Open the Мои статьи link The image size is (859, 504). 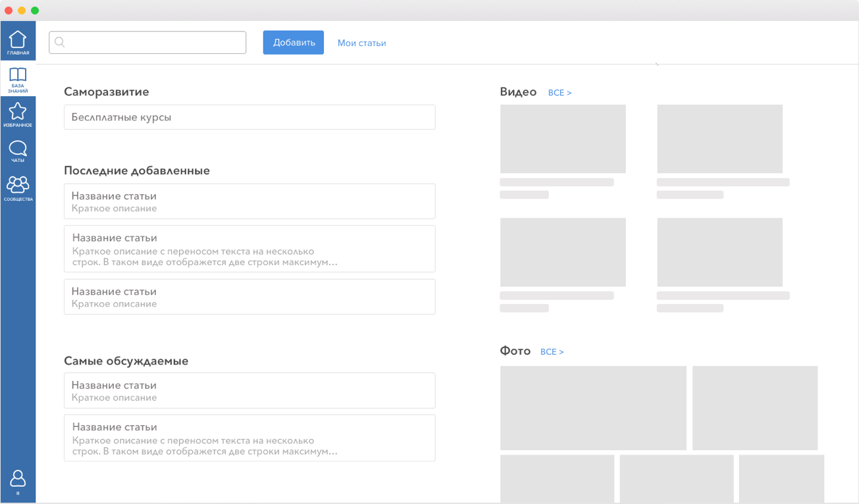tap(362, 43)
